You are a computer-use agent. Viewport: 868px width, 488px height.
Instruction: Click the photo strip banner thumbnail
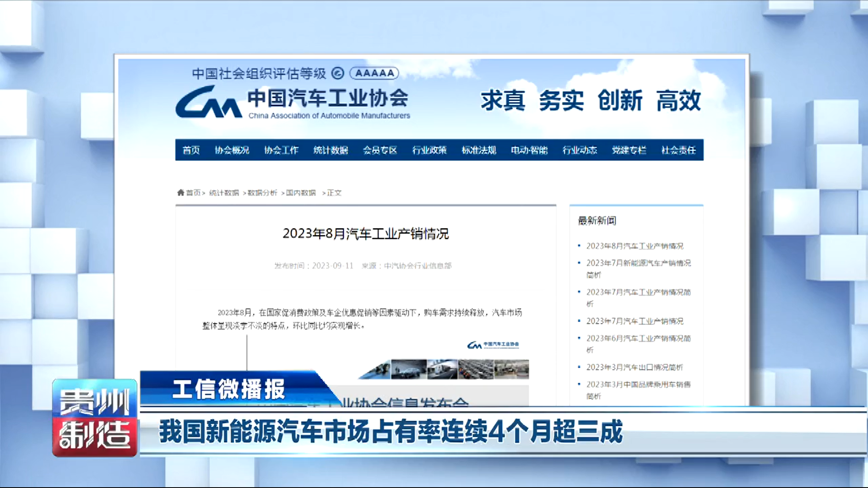[444, 369]
